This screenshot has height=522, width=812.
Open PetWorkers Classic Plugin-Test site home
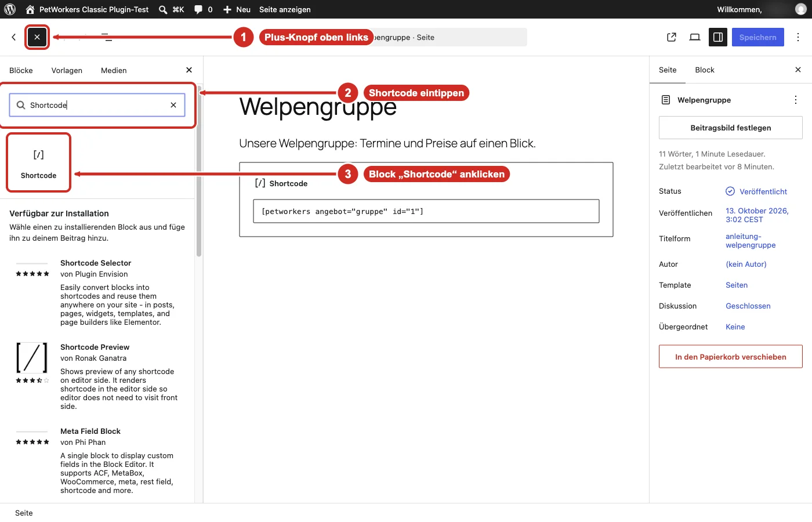click(87, 9)
